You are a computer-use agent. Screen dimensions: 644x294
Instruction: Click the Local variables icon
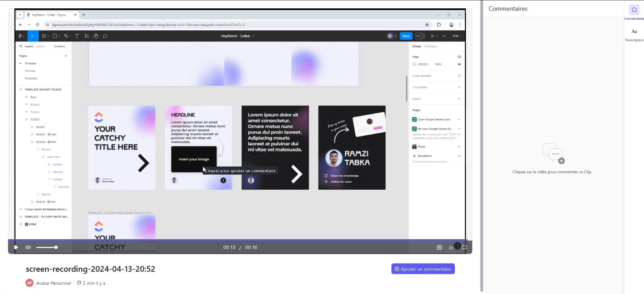459,75
